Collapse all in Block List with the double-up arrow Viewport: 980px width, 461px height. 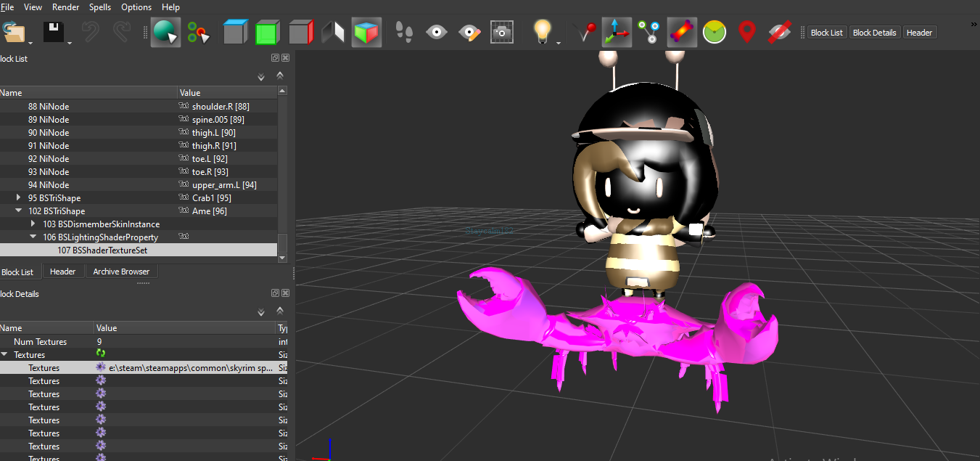[279, 75]
